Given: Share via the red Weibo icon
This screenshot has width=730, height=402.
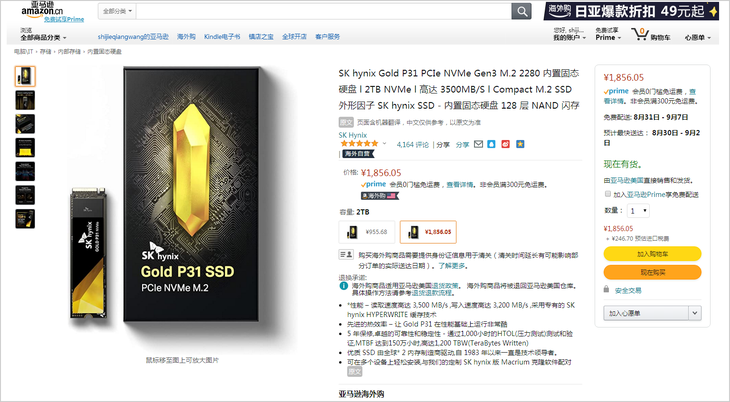Looking at the screenshot, I should point(506,144).
